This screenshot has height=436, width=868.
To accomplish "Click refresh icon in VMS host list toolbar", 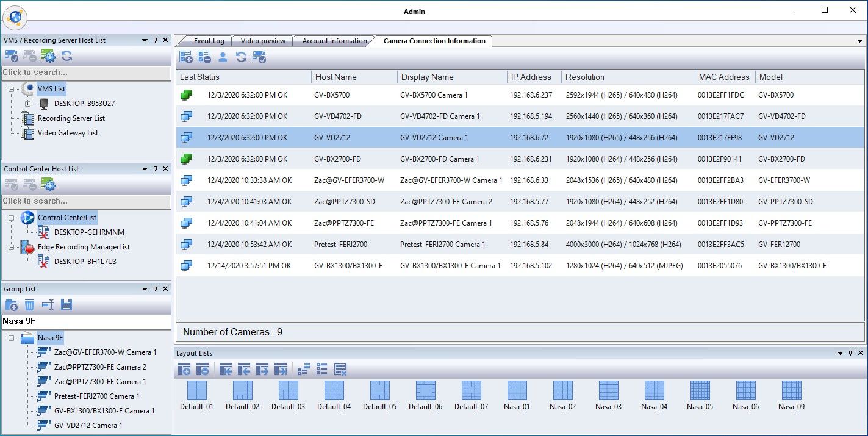I will tap(67, 56).
